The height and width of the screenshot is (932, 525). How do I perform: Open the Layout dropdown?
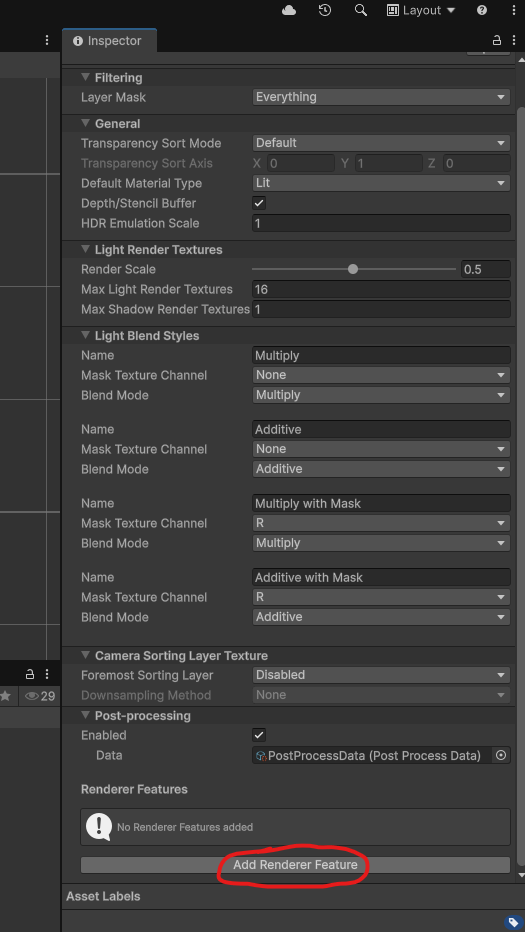[x=421, y=10]
